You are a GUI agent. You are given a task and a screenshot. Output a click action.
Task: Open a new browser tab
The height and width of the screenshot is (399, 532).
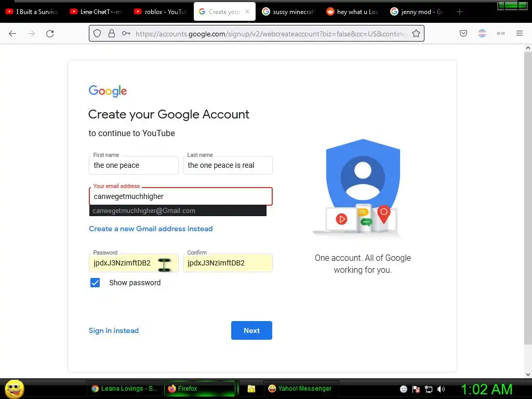click(x=459, y=12)
